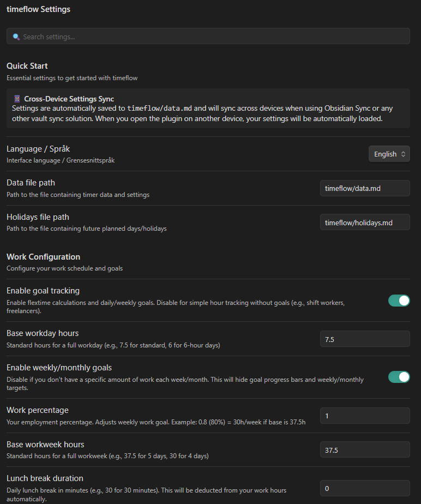Click "Configure your work schedule and goals" text

(x=64, y=268)
